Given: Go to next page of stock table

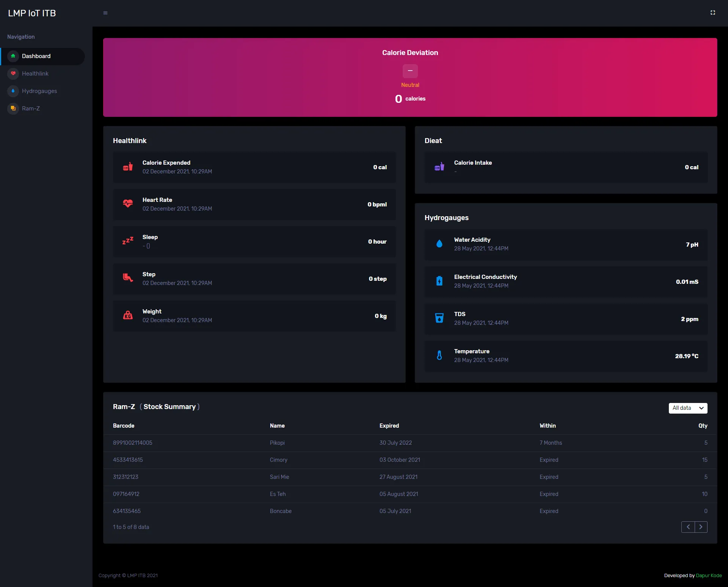Looking at the screenshot, I should click(701, 527).
